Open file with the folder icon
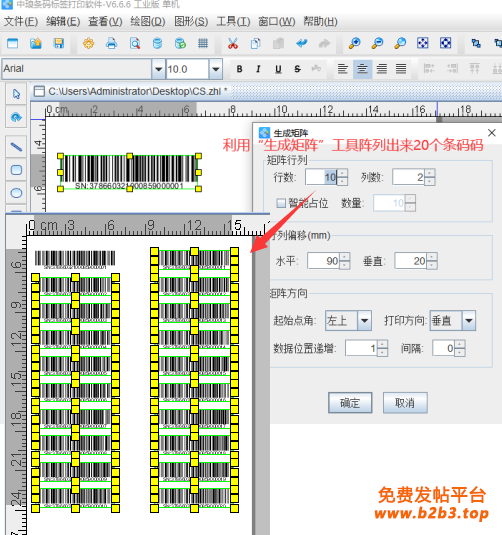 click(x=36, y=43)
